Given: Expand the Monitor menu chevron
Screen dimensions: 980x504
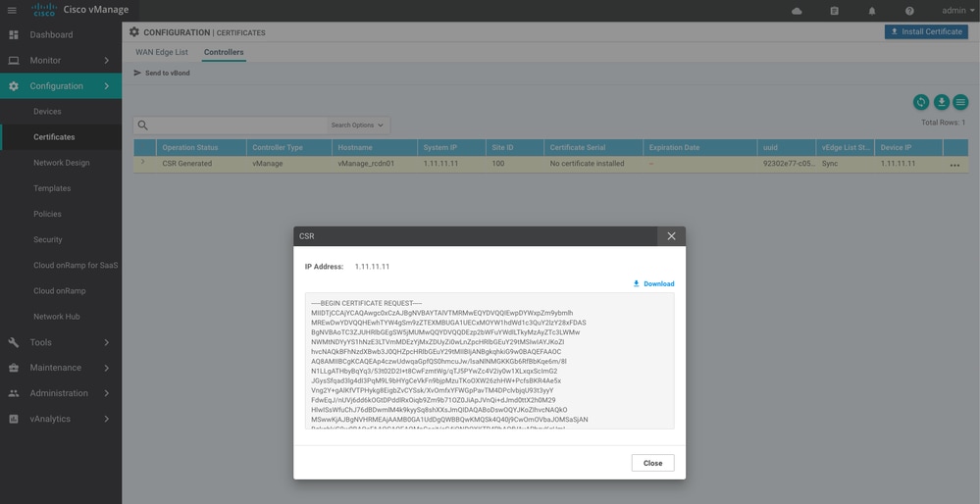Looking at the screenshot, I should [x=106, y=61].
